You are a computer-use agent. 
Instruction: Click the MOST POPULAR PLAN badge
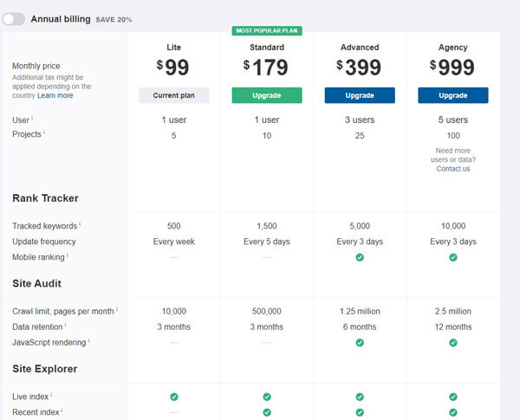[x=267, y=31]
